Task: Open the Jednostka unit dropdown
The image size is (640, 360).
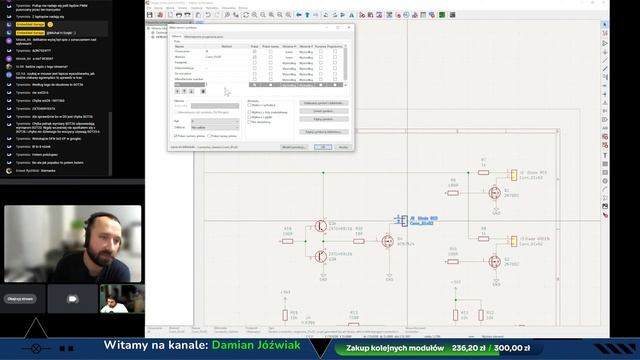Action: 215,106
